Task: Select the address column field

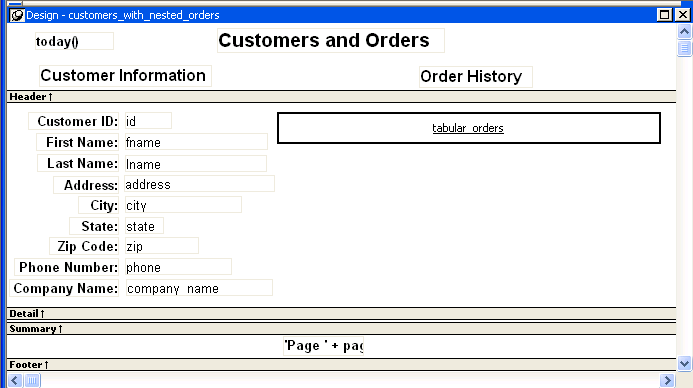Action: (x=199, y=184)
